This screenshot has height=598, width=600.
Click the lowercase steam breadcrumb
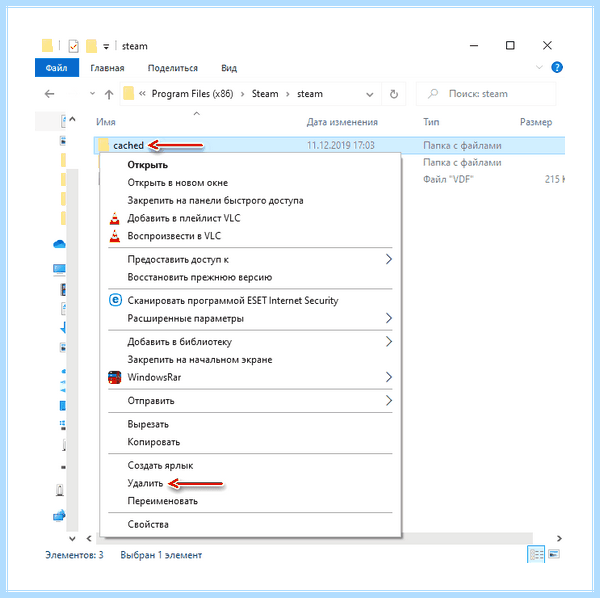310,94
